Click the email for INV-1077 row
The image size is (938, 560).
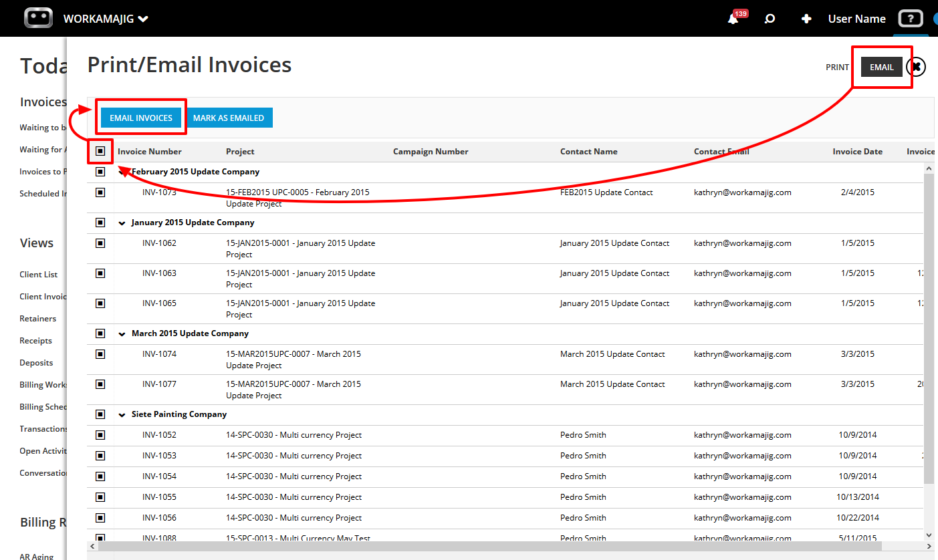click(x=743, y=384)
